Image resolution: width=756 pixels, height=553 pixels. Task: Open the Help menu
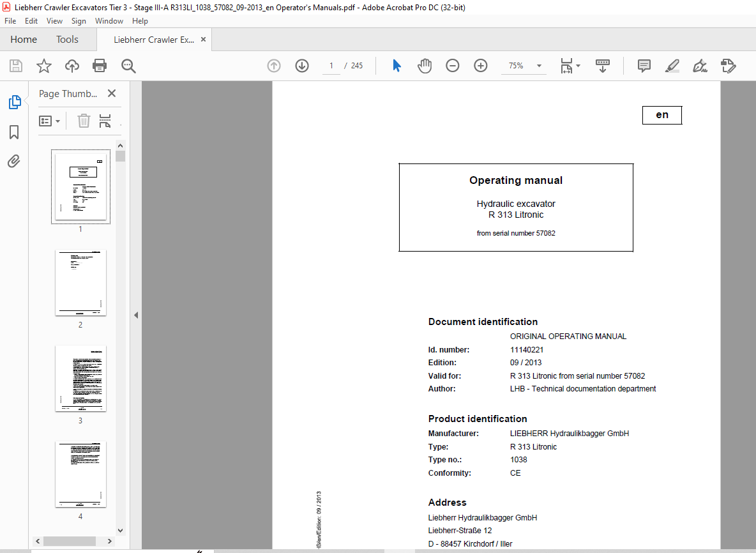pyautogui.click(x=140, y=21)
